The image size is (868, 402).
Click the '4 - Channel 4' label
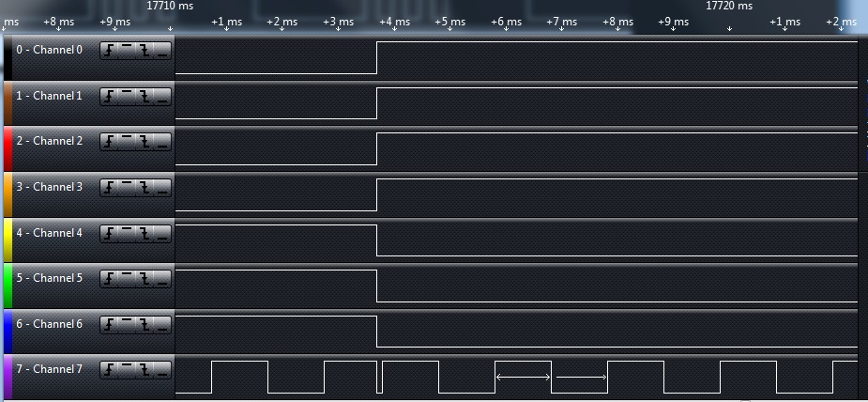click(x=50, y=233)
